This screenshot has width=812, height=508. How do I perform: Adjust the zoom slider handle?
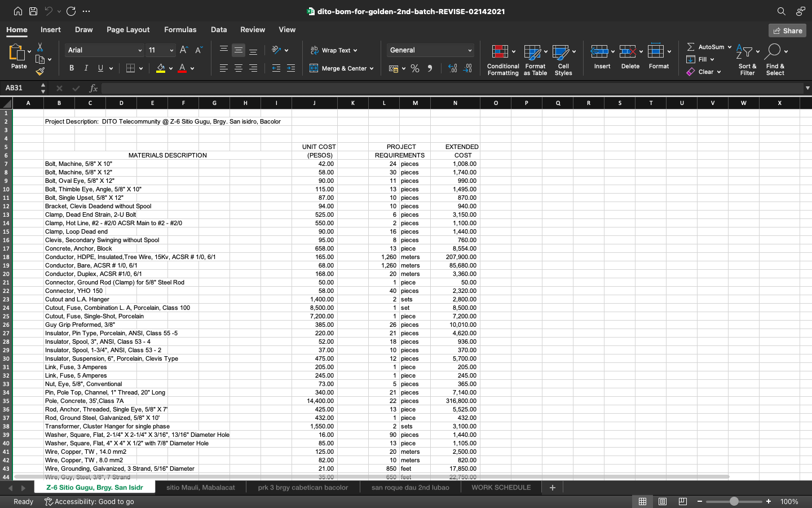(x=734, y=501)
